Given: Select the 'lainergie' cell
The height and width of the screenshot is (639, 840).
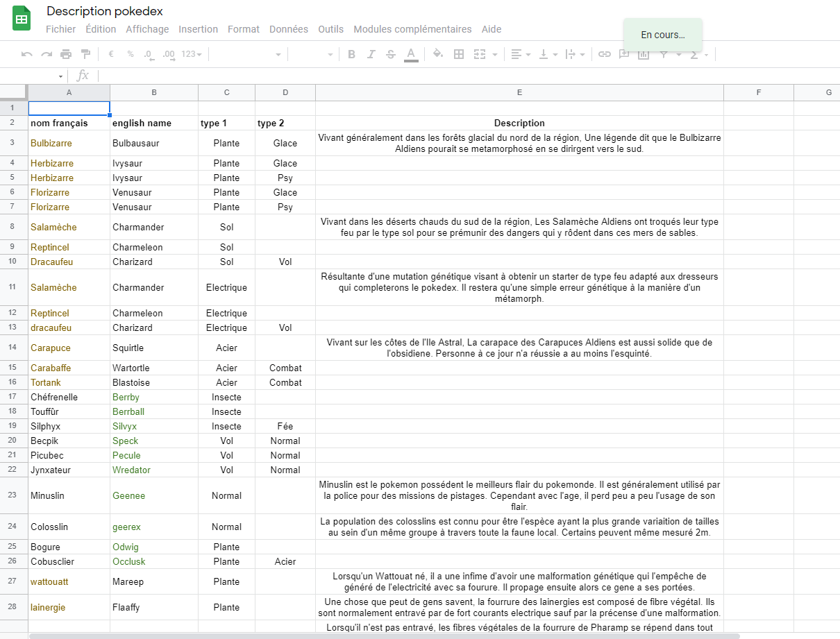Looking at the screenshot, I should point(69,607).
